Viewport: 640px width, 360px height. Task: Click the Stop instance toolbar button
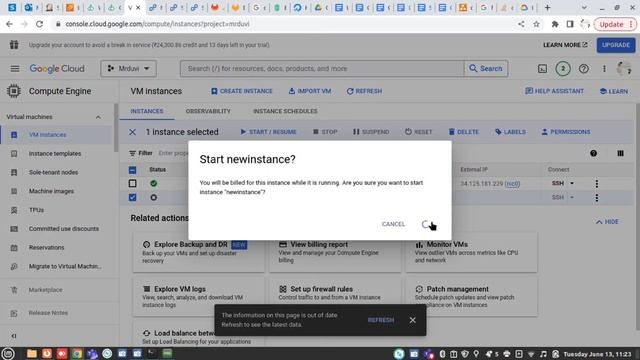[325, 132]
